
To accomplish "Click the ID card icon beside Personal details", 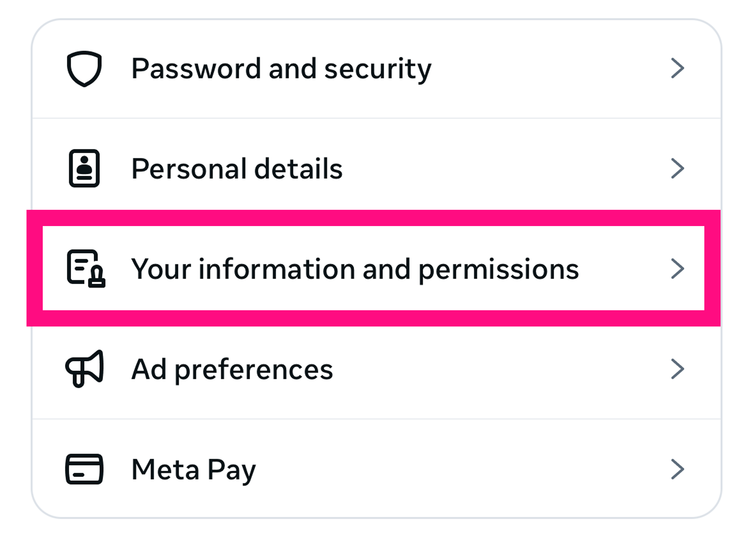I will tap(84, 168).
